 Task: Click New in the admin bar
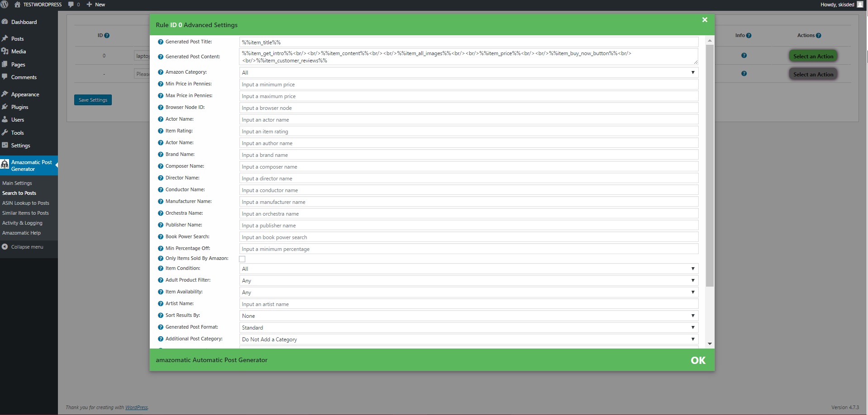pos(96,5)
